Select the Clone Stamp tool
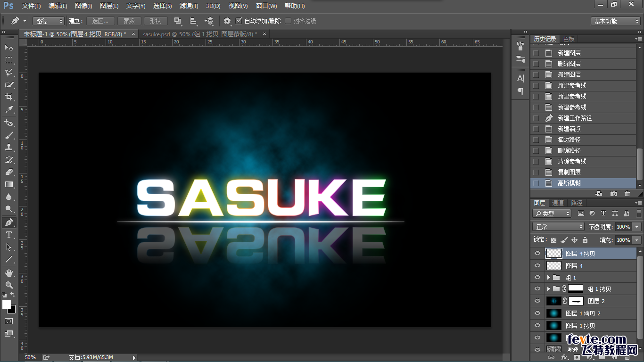The height and width of the screenshot is (362, 644). tap(9, 148)
